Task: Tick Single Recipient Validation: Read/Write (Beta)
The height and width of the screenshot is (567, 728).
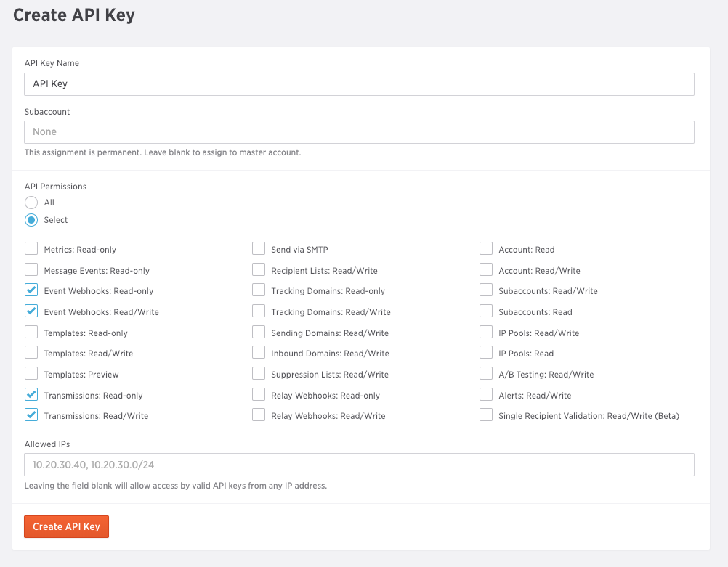Action: 486,415
